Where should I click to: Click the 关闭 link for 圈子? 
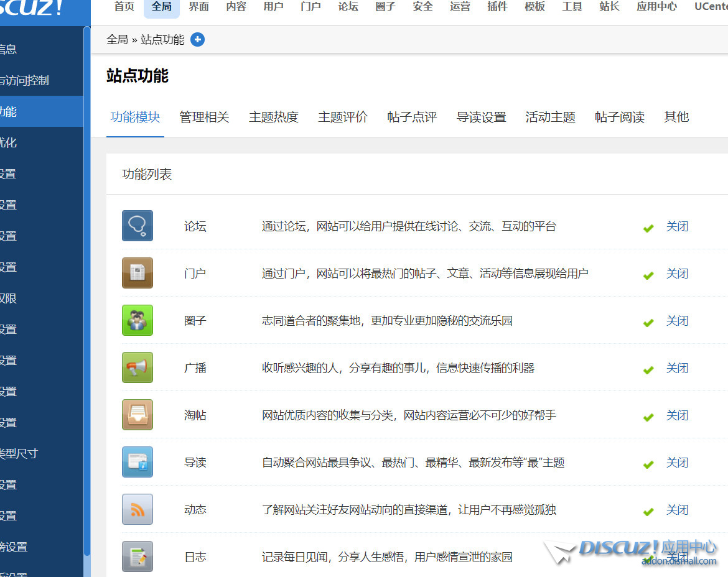click(677, 321)
